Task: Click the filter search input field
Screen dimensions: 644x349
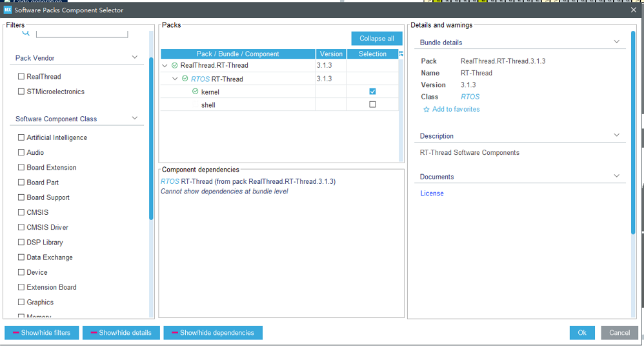Action: click(x=82, y=34)
